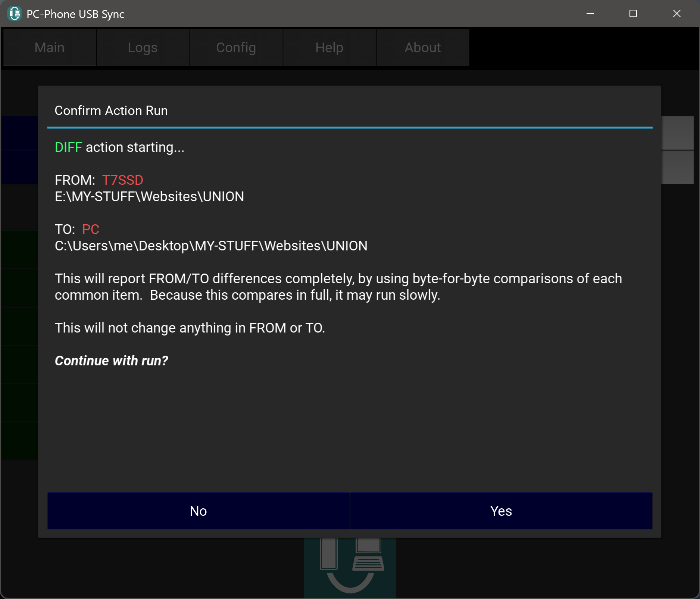The height and width of the screenshot is (599, 700).
Task: Minimize the PC-Phone USB Sync window
Action: point(590,14)
